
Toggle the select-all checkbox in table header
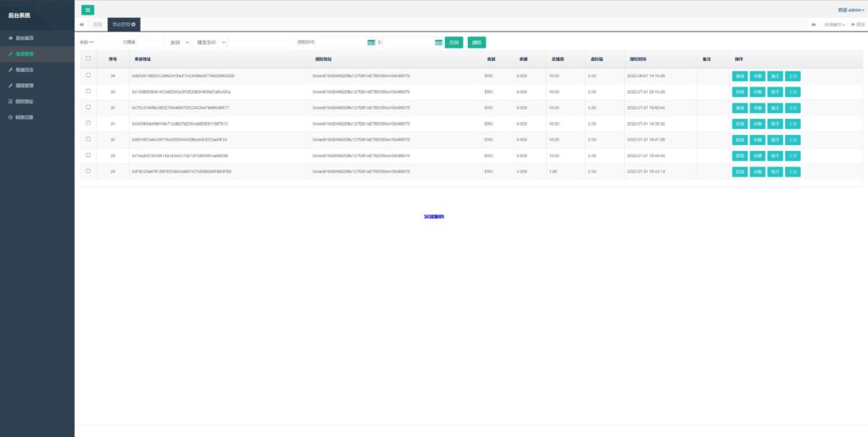(x=88, y=59)
